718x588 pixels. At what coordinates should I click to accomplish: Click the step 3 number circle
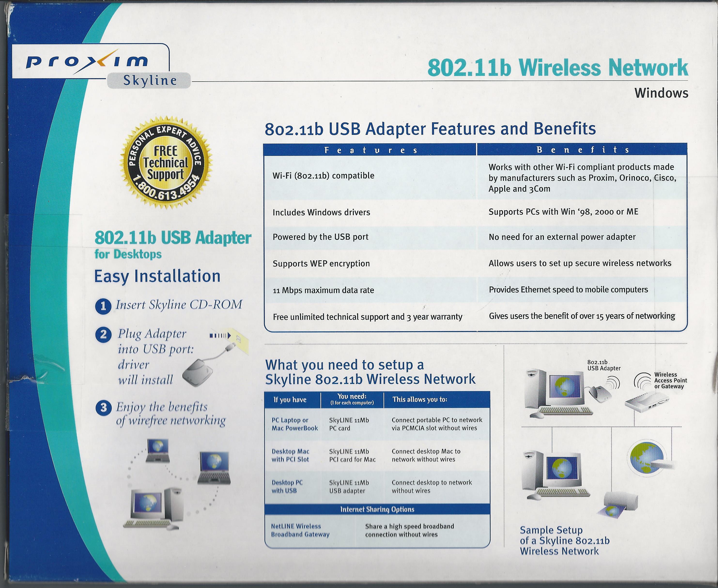[x=103, y=408]
